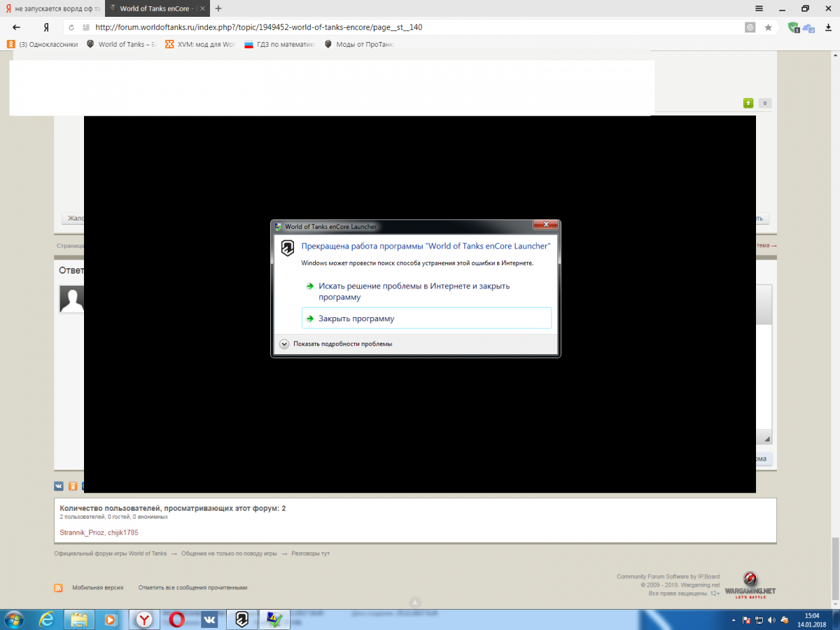Screen dimensions: 840x630
Task: Choose 'Закрыть программу' in the crash dialog
Action: pos(426,318)
